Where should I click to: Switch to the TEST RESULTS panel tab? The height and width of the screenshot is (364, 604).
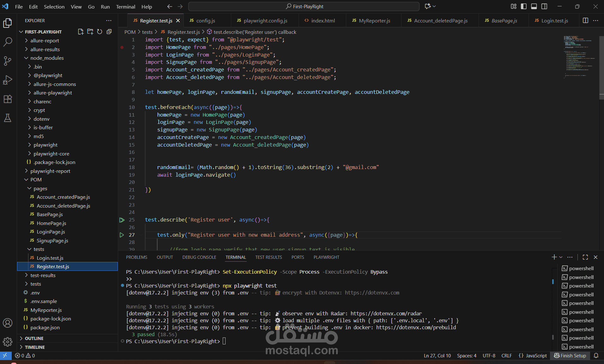(x=269, y=257)
